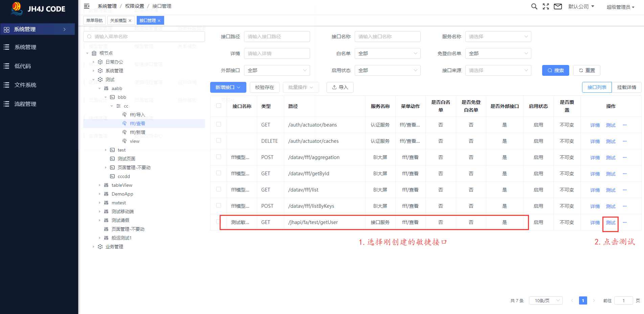Collapse the sidebar with hamburger icon
This screenshot has width=644, height=314.
[87, 6]
